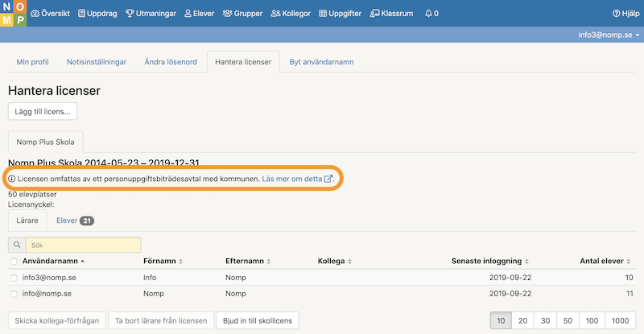This screenshot has height=334, width=644.
Task: Sort by Senaste inloggning column
Action: 490,261
